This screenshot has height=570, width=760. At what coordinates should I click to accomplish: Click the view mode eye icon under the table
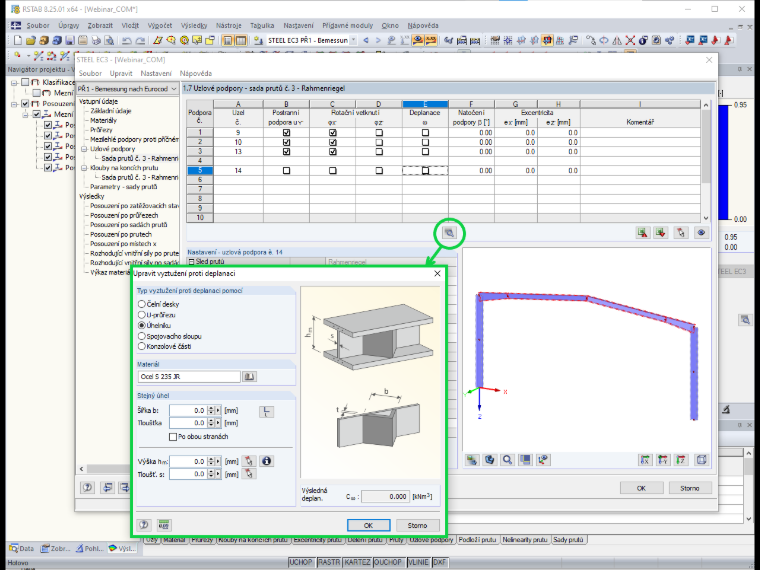pos(701,233)
